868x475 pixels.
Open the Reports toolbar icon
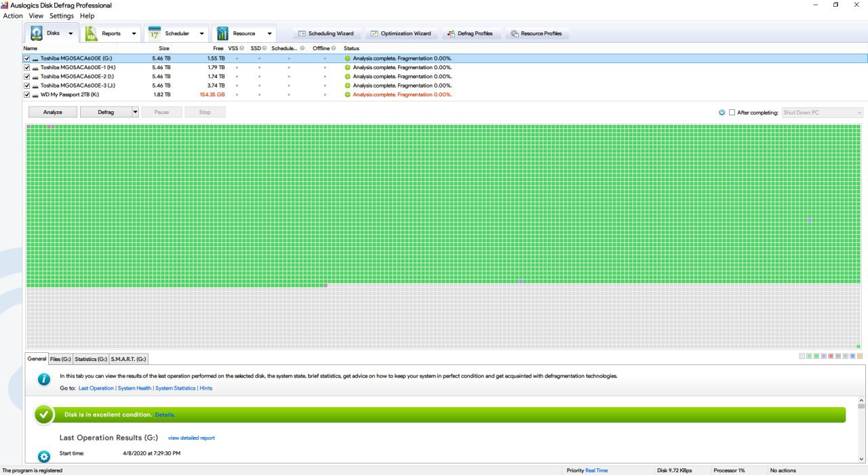coord(92,33)
